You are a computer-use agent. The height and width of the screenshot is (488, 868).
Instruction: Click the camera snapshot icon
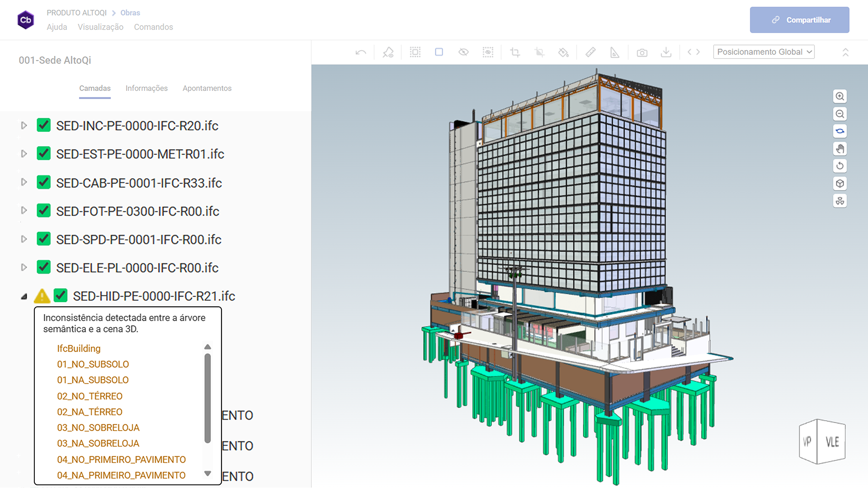(x=642, y=53)
